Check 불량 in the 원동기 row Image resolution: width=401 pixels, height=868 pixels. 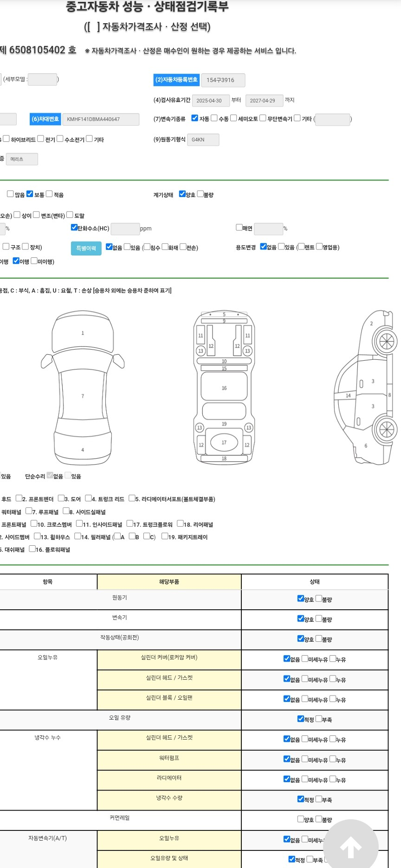pos(319,599)
